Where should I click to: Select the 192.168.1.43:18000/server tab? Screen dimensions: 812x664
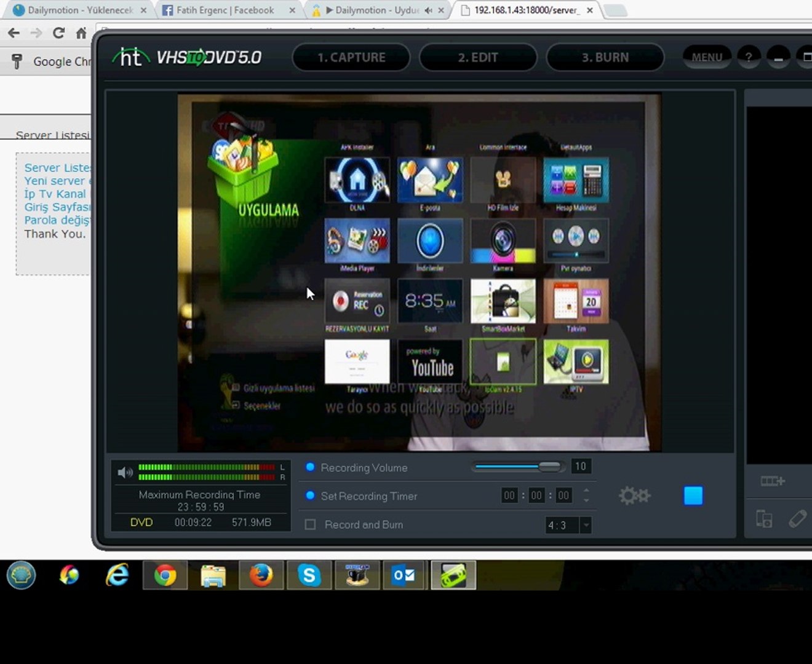pos(525,10)
